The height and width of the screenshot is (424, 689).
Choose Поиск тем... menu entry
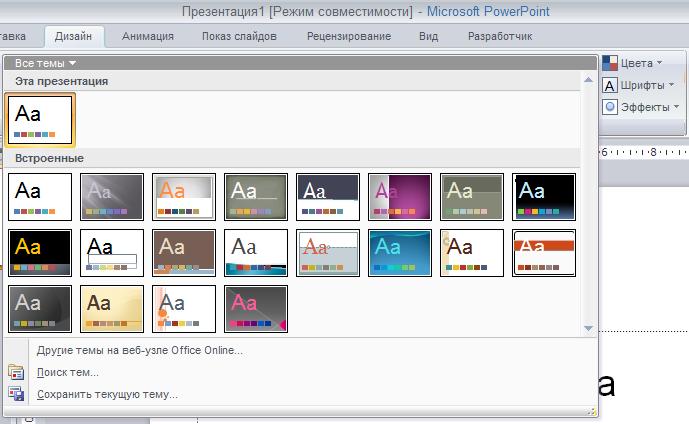[x=68, y=372]
